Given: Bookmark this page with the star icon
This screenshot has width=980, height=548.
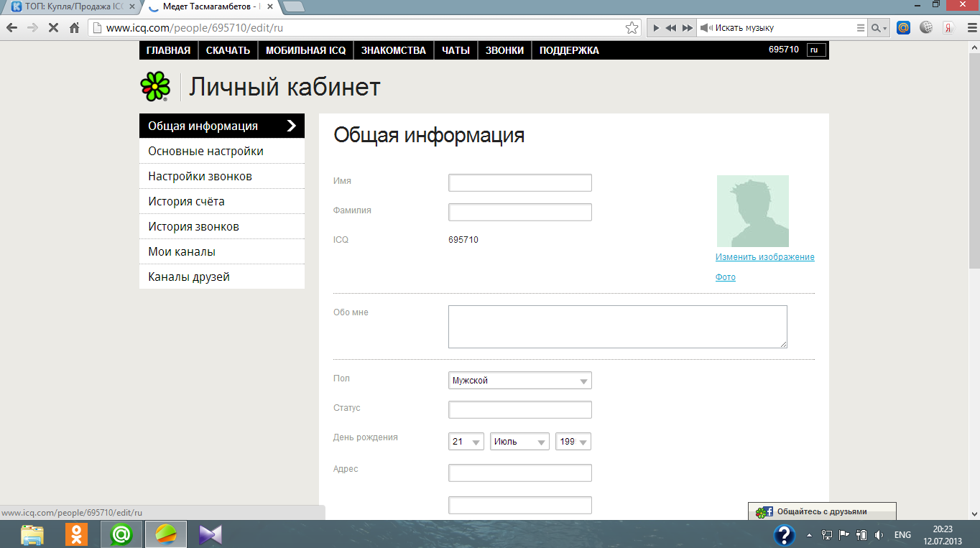Looking at the screenshot, I should pyautogui.click(x=632, y=28).
